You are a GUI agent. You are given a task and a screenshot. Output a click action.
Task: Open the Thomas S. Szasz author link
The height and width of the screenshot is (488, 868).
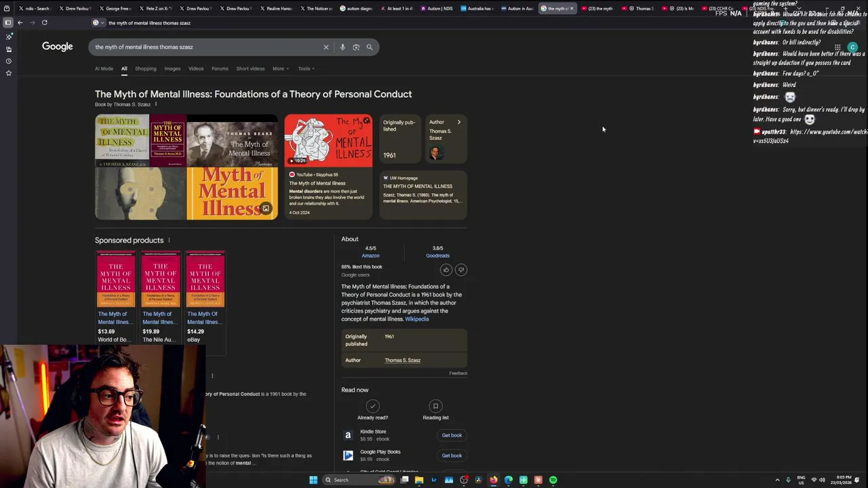(x=402, y=361)
